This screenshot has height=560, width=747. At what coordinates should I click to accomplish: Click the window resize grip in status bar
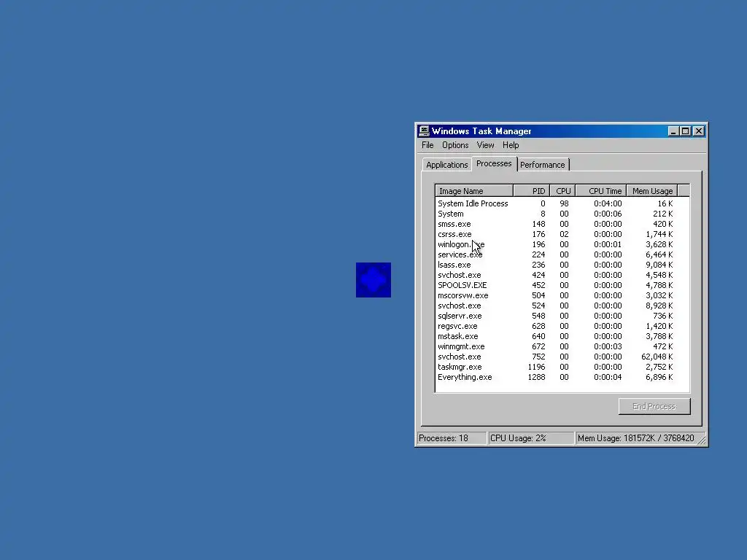pos(702,440)
